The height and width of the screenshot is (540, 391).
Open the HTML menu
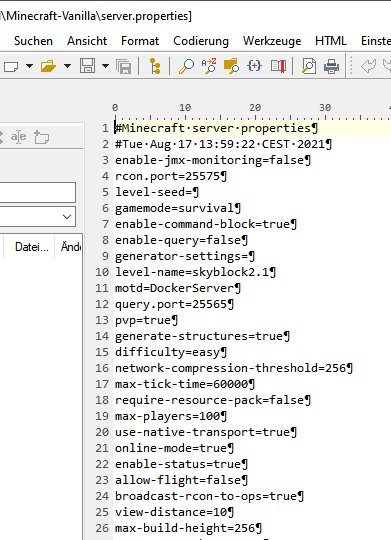click(331, 41)
